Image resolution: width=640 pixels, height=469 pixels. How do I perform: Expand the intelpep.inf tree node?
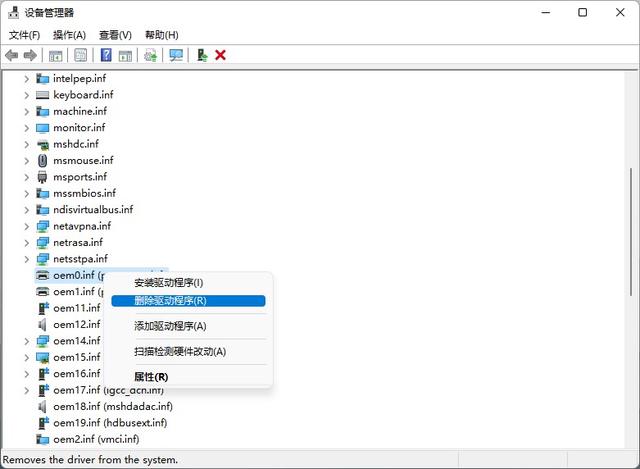coord(27,78)
